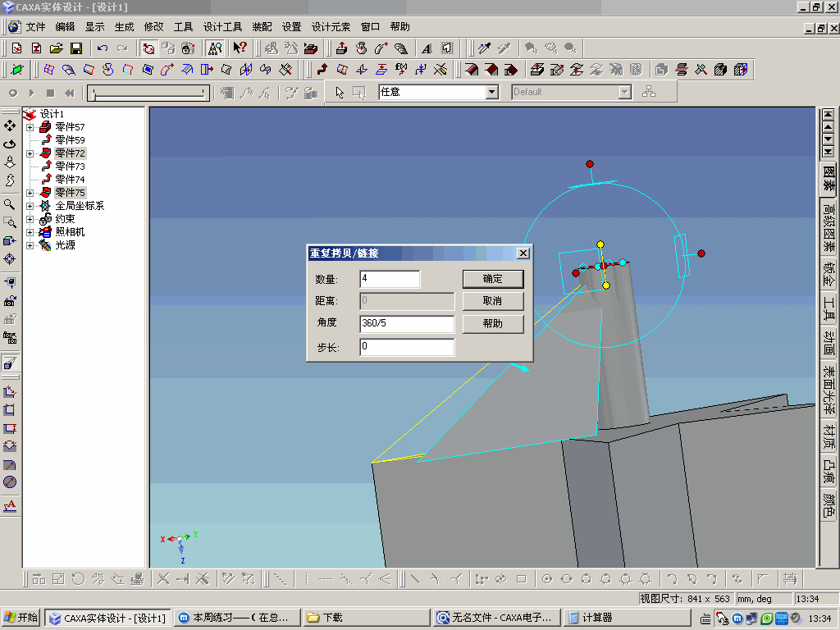The width and height of the screenshot is (840, 630).
Task: Click the animation play button
Action: pyautogui.click(x=32, y=94)
